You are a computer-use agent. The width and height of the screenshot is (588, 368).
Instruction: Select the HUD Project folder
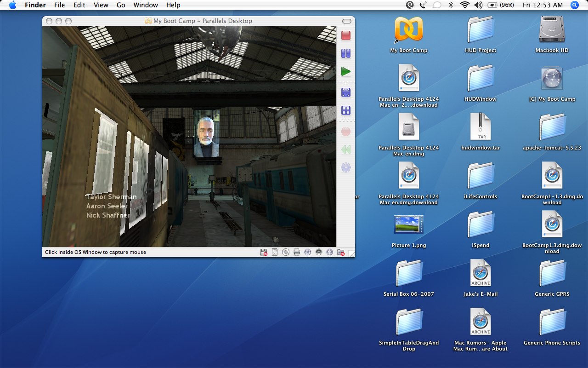click(481, 30)
